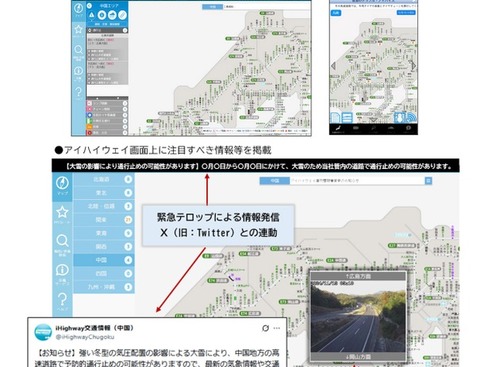Screen dimensions: 500x367
Task: Tap left arrow on phone screenshot map
Action: (333, 65)
